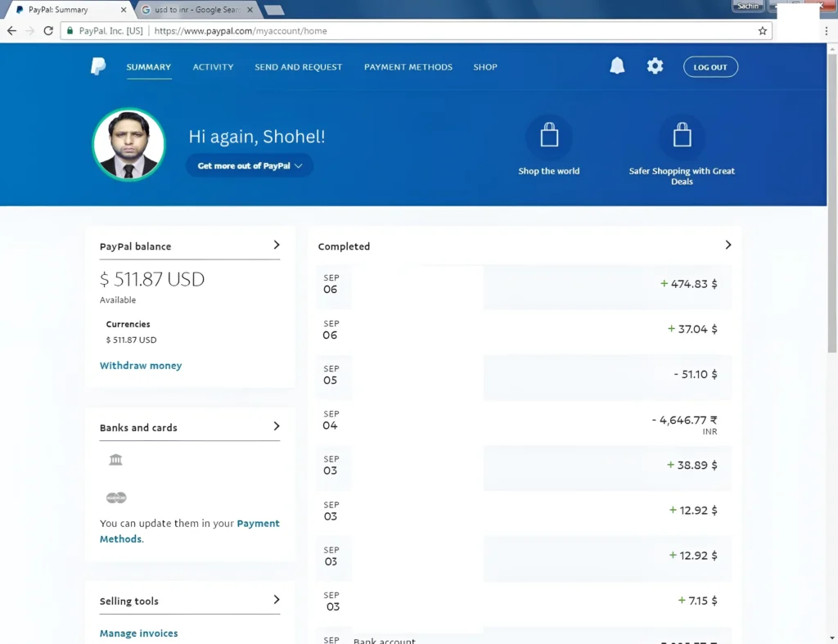Viewport: 838px width, 644px height.
Task: Expand the PayPal balance section arrow
Action: [x=277, y=245]
